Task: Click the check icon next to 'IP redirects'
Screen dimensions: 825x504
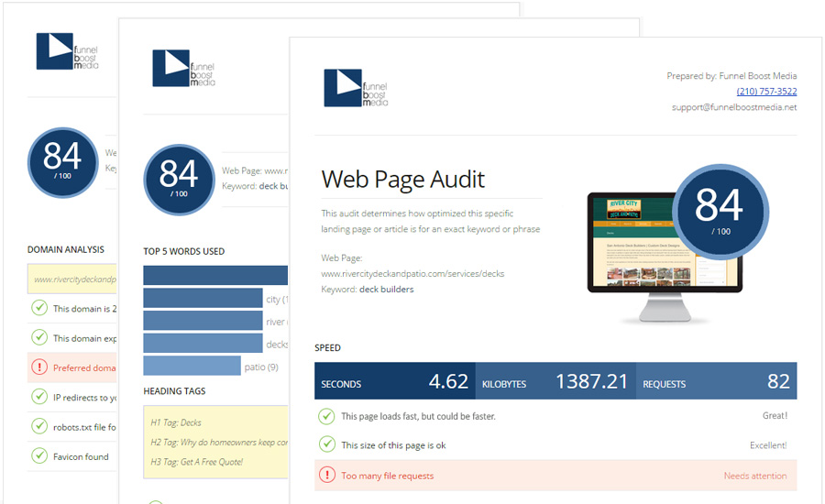Action: click(x=39, y=397)
